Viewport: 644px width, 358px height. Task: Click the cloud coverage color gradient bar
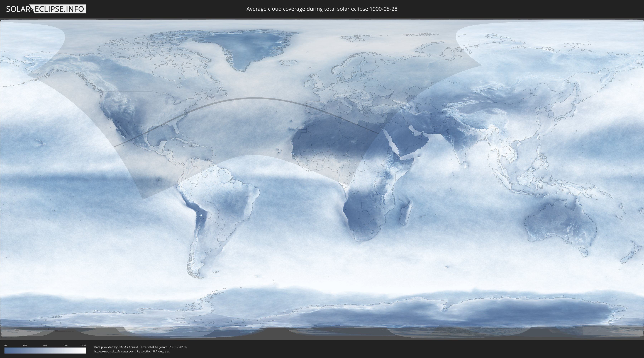45,350
